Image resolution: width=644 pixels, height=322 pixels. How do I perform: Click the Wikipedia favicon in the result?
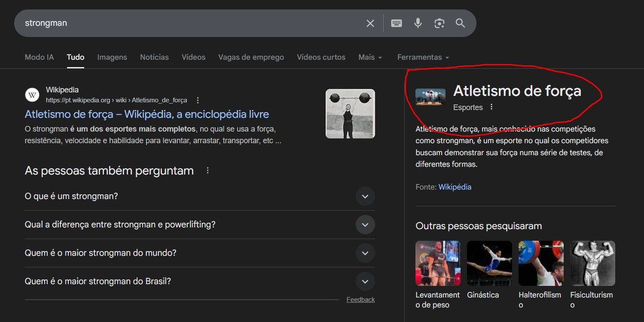tap(32, 95)
